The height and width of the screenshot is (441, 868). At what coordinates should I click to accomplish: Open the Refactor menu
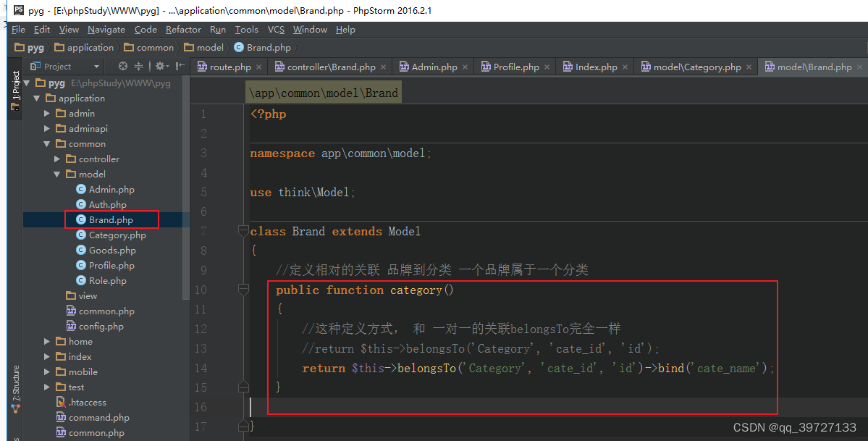pyautogui.click(x=183, y=30)
